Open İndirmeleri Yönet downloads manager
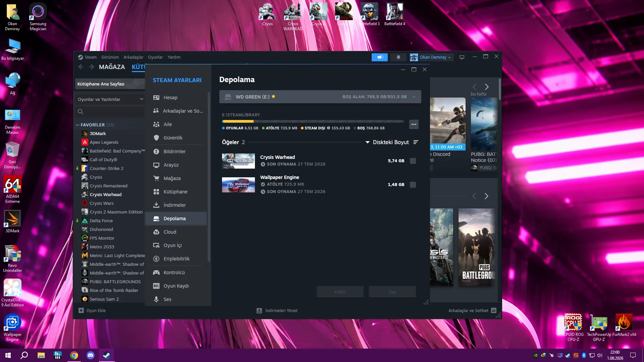Image resolution: width=644 pixels, height=362 pixels. pos(277,311)
